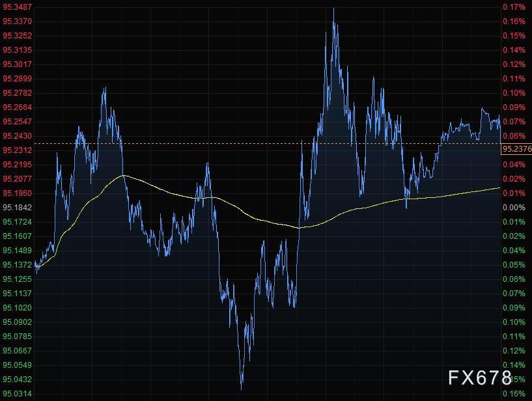Click the 95.2899 price label
The height and width of the screenshot is (401, 532).
18,79
